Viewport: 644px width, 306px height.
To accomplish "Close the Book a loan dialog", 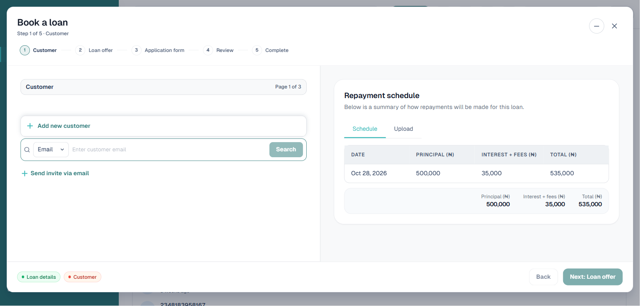I will pyautogui.click(x=614, y=26).
